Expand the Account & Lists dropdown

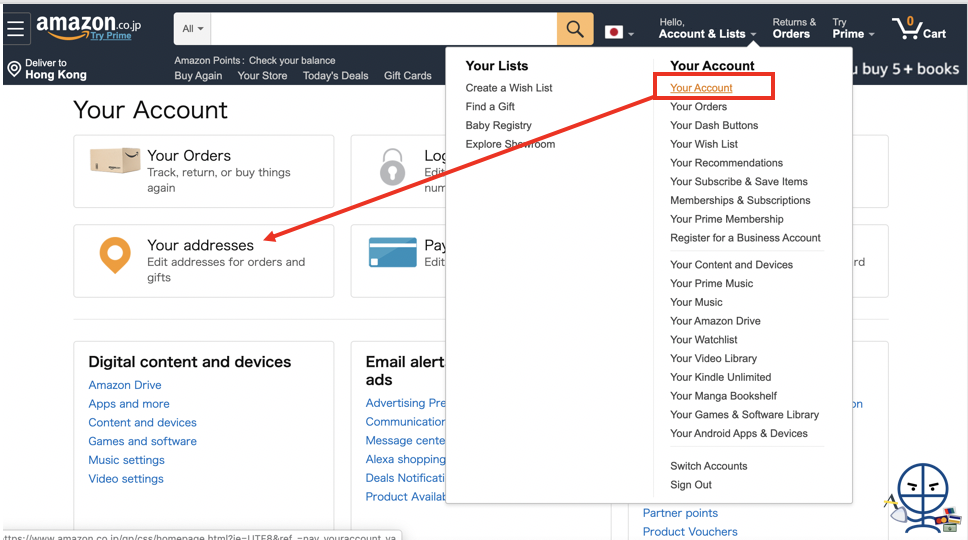tap(707, 29)
